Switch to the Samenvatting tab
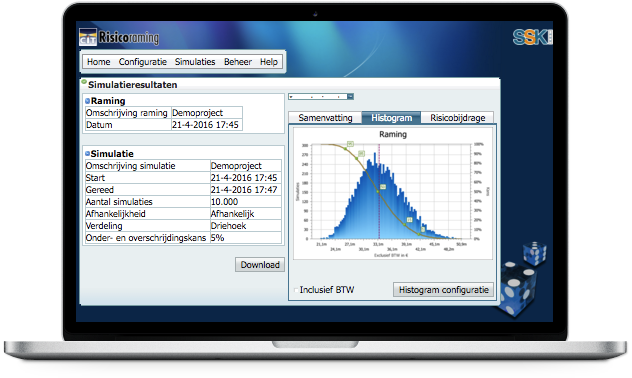 325,118
